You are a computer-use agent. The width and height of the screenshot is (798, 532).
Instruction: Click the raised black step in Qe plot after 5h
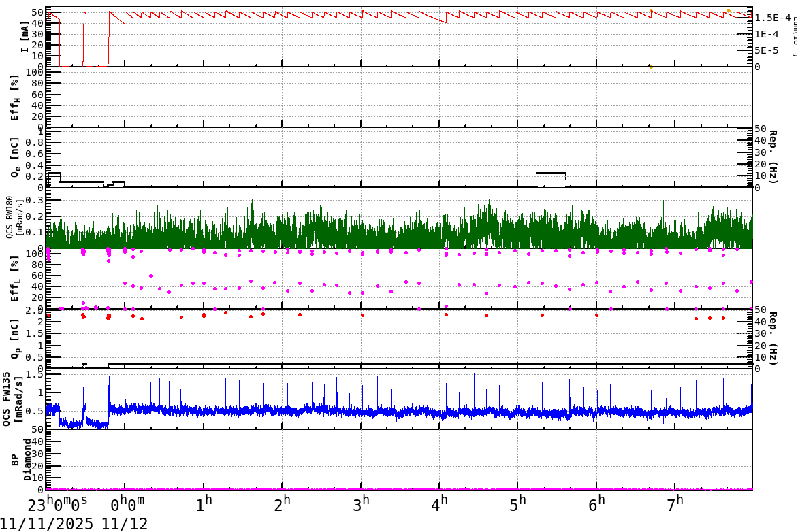[551, 173]
